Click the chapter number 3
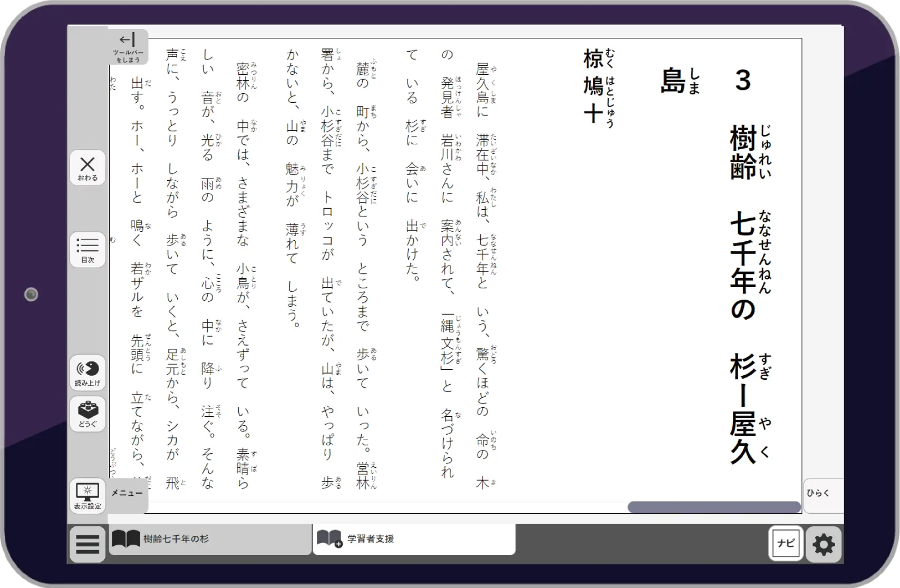The width and height of the screenshot is (900, 588). click(743, 81)
